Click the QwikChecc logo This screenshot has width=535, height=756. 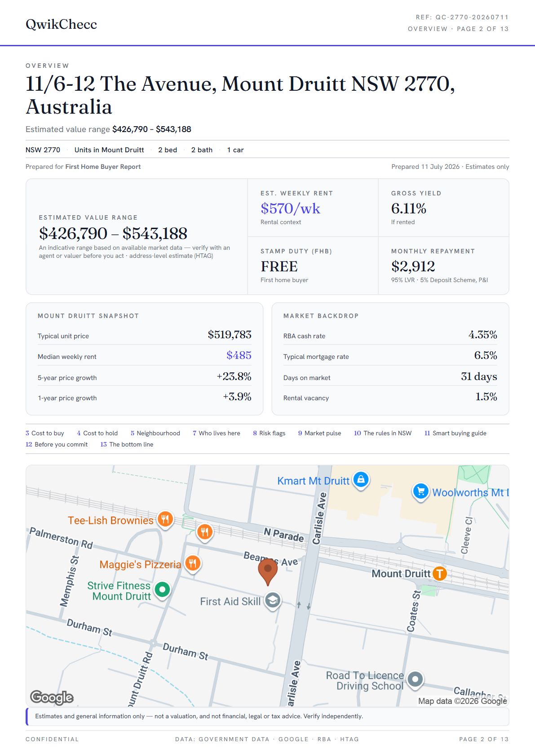coord(61,24)
